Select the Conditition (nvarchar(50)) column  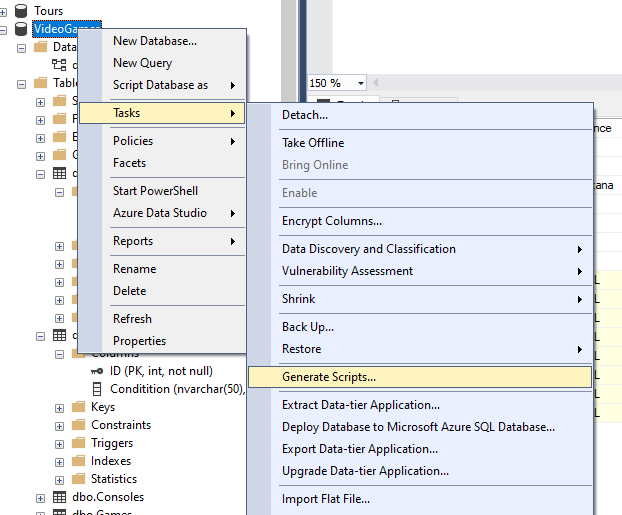click(177, 389)
